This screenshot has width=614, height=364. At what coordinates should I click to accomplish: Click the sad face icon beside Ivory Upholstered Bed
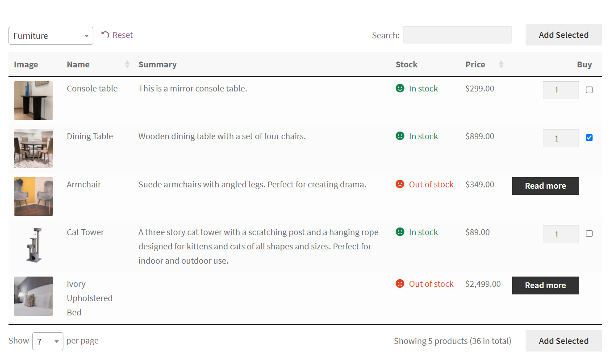[399, 284]
